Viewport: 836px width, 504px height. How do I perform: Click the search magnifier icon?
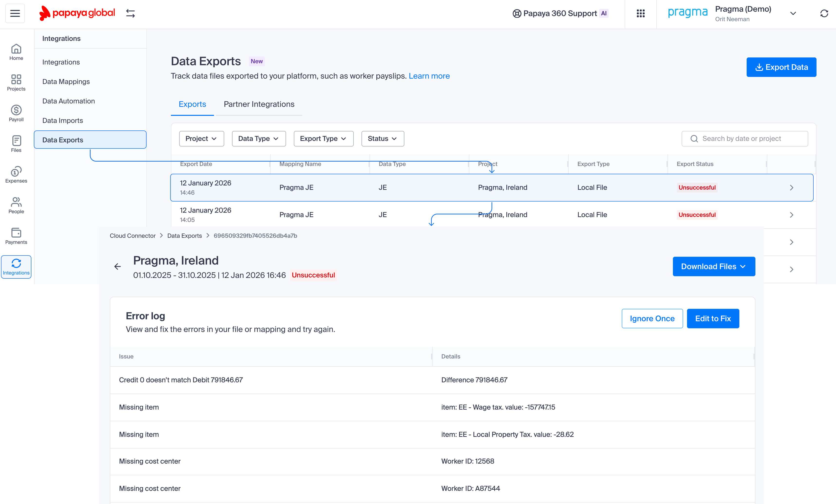(694, 139)
